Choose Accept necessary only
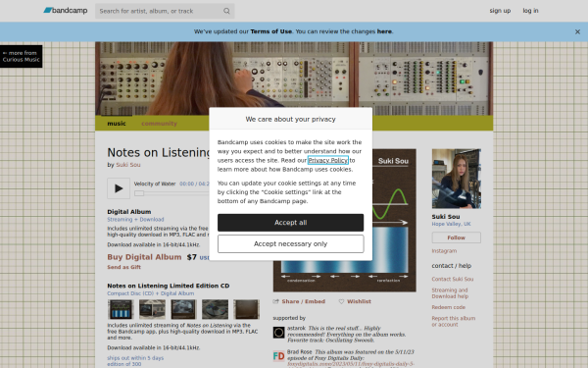The width and height of the screenshot is (588, 368). coord(291,244)
